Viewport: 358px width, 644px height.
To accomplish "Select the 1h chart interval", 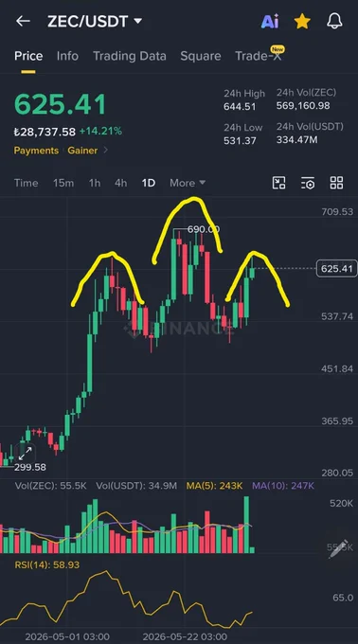I will point(95,183).
